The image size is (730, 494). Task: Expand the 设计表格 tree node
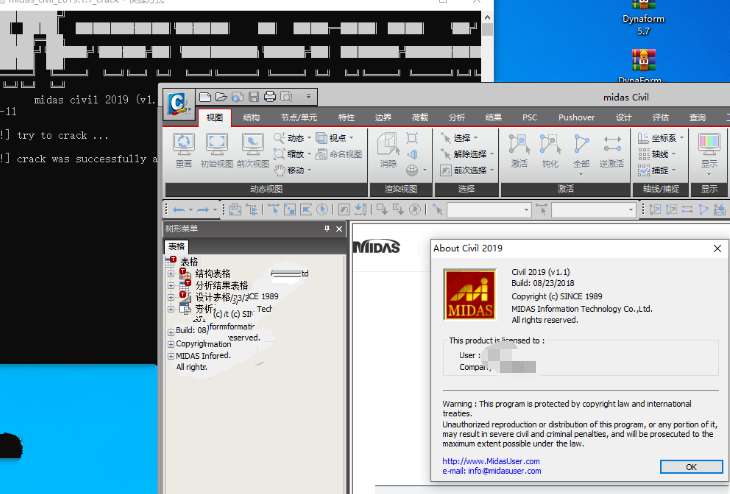(171, 298)
